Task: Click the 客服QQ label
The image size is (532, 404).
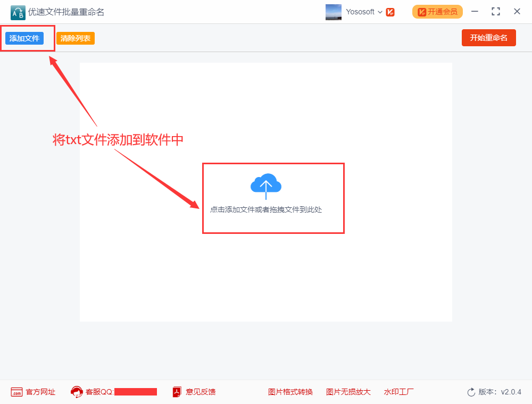Action: coord(99,392)
